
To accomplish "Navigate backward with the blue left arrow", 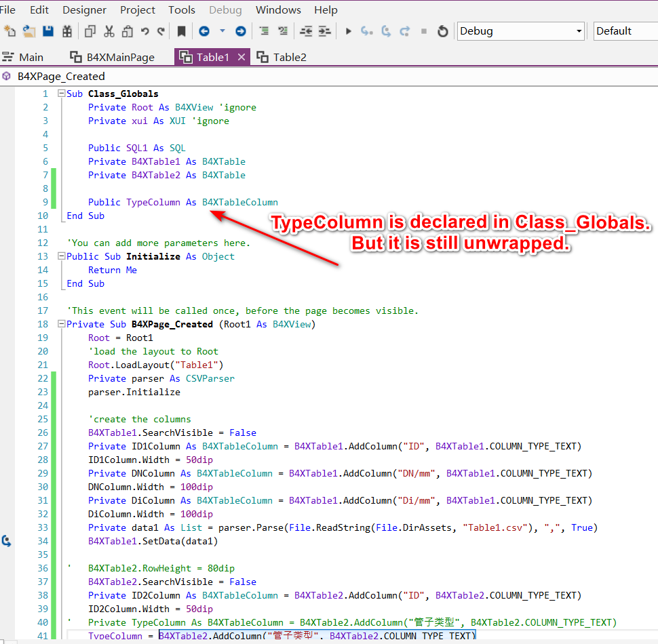I will point(204,31).
